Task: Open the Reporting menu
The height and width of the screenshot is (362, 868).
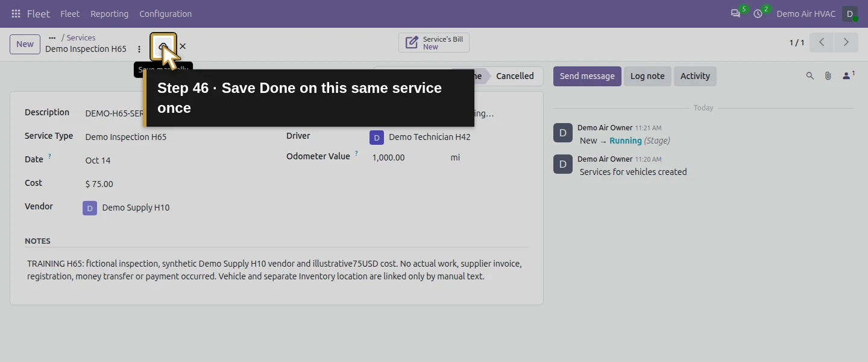Action: (109, 14)
